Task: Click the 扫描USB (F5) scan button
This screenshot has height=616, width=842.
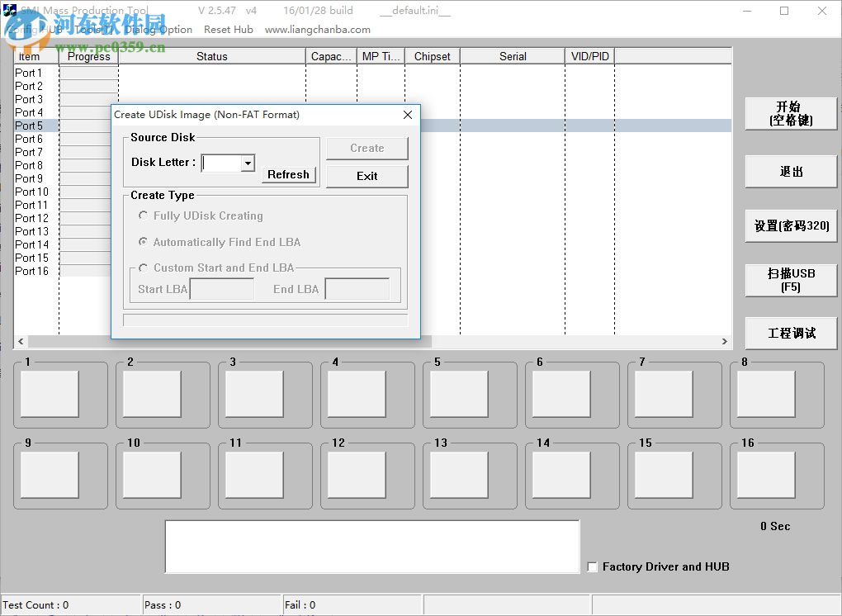Action: coord(790,280)
